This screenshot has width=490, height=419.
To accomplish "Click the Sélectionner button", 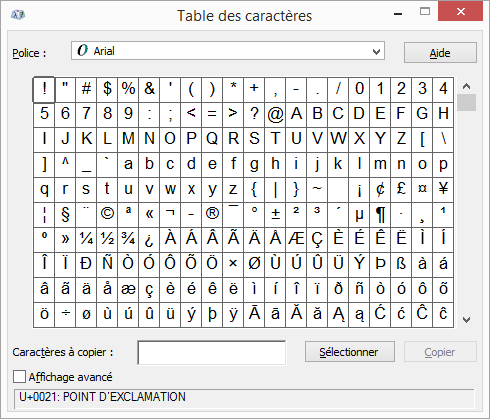I will point(350,352).
